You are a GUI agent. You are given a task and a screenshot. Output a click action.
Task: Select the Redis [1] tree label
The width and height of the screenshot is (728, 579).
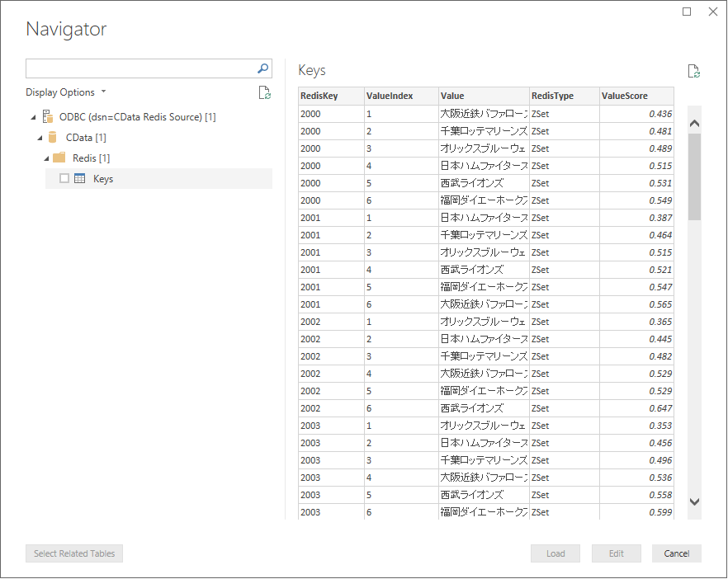(x=91, y=158)
